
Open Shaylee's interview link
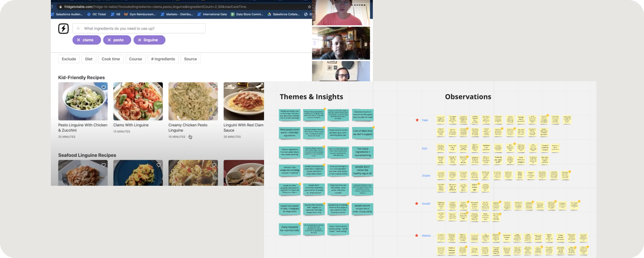pyautogui.click(x=426, y=175)
